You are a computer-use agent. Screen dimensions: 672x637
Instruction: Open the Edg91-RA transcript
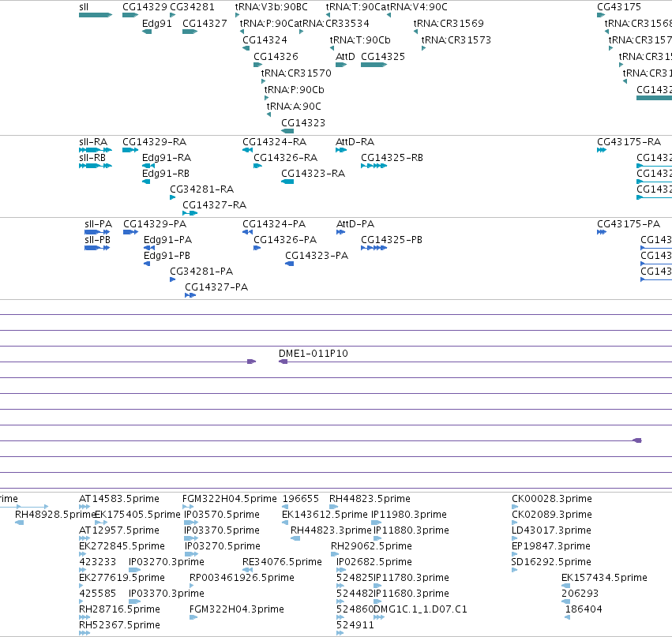[x=148, y=166]
